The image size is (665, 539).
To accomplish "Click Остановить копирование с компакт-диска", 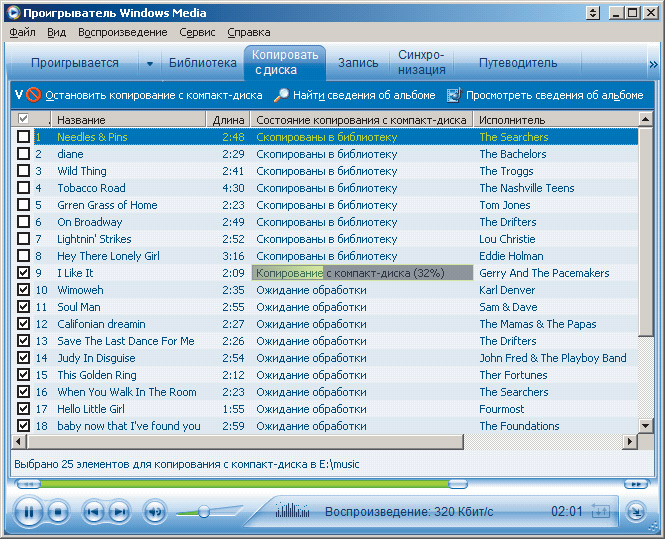I will tap(153, 96).
